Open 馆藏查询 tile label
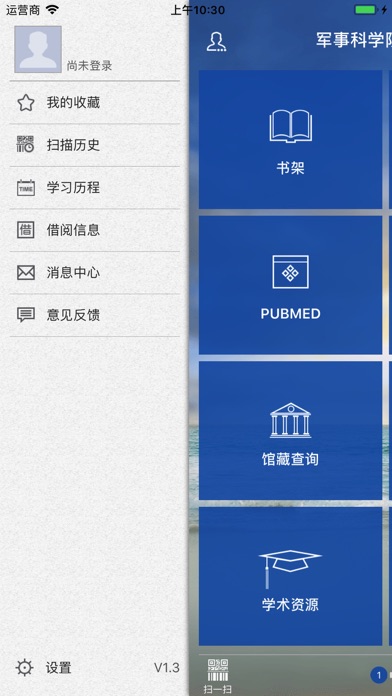The width and height of the screenshot is (392, 696). (290, 459)
